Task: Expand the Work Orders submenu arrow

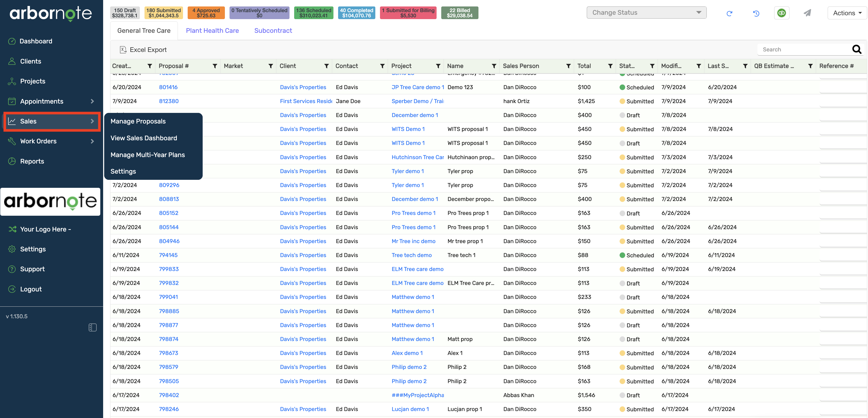Action: [x=92, y=142]
